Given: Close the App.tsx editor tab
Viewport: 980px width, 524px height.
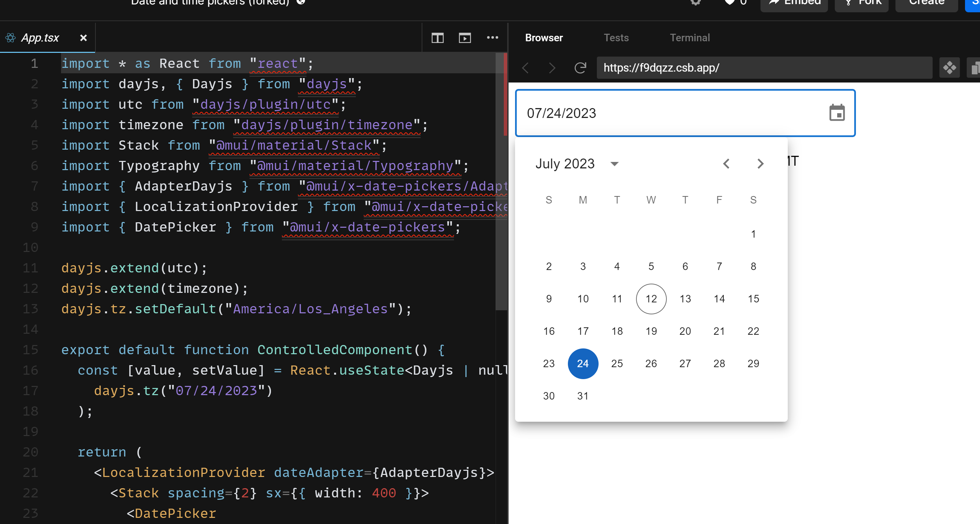Looking at the screenshot, I should click(83, 38).
